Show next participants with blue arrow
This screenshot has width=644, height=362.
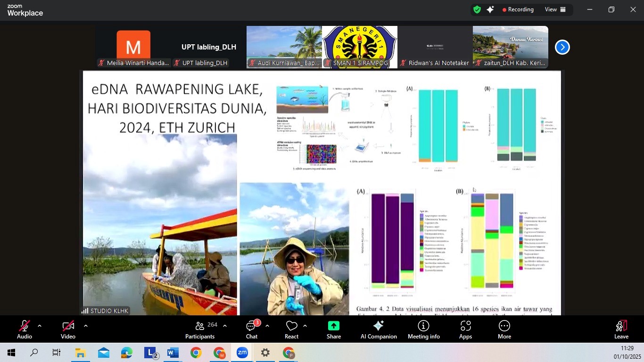pos(562,47)
